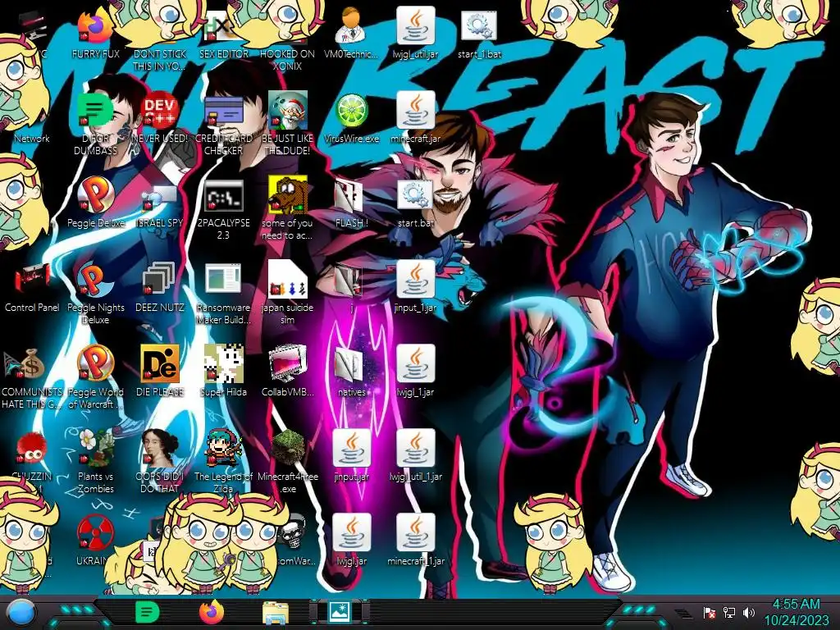This screenshot has width=840, height=630.
Task: Open File Explorer from the taskbar
Action: pos(276,613)
